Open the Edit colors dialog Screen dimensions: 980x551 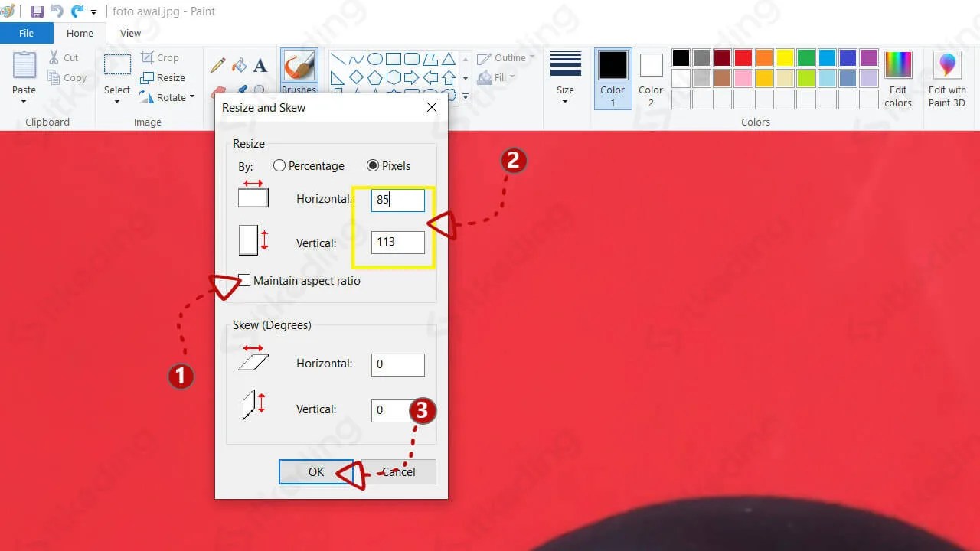(x=898, y=79)
